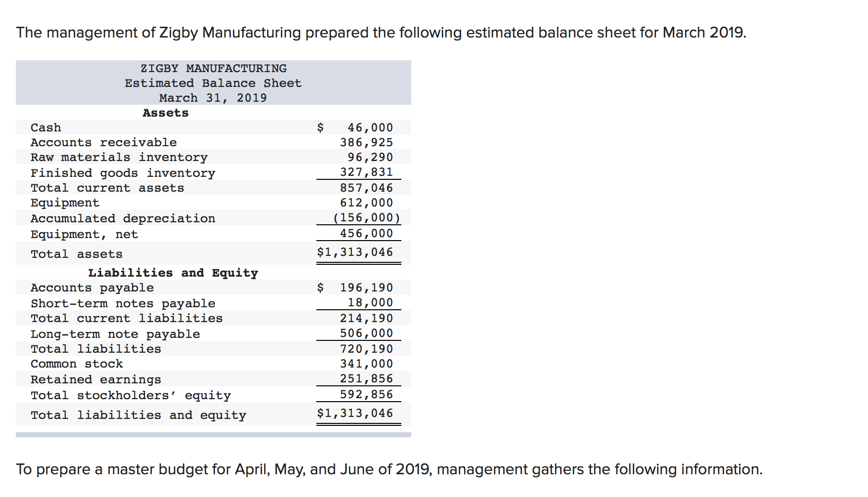Click the value 18,000

370,302
